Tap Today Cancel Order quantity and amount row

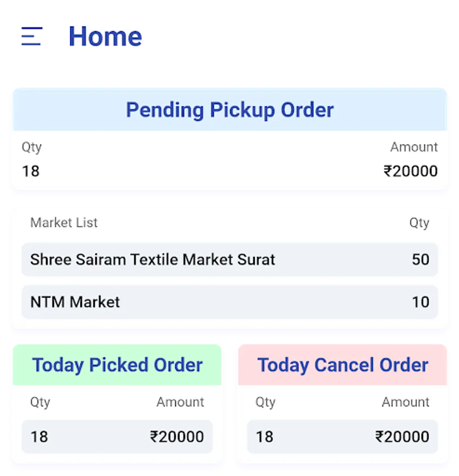pyautogui.click(x=343, y=436)
